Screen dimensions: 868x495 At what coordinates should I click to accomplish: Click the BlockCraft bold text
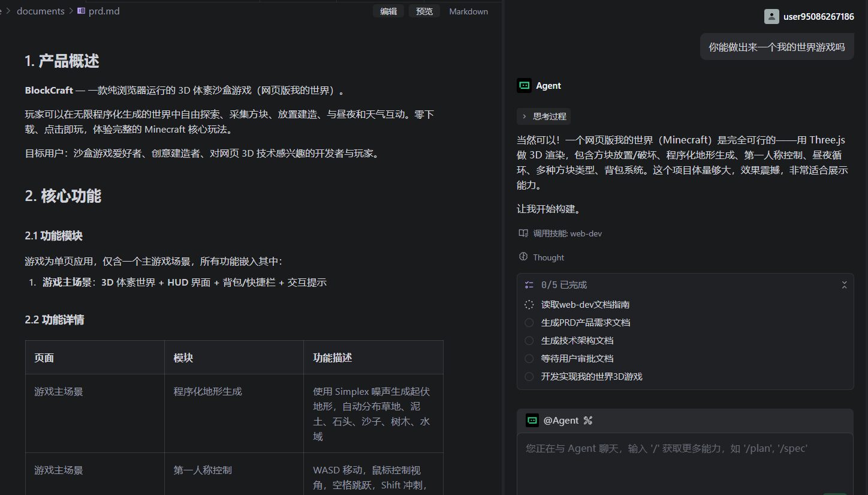[49, 90]
